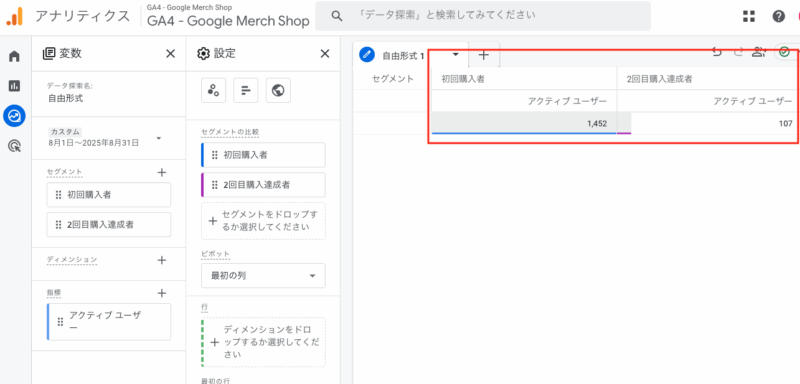Click the pencil edit icon on tab
The image size is (800, 384).
pyautogui.click(x=367, y=55)
